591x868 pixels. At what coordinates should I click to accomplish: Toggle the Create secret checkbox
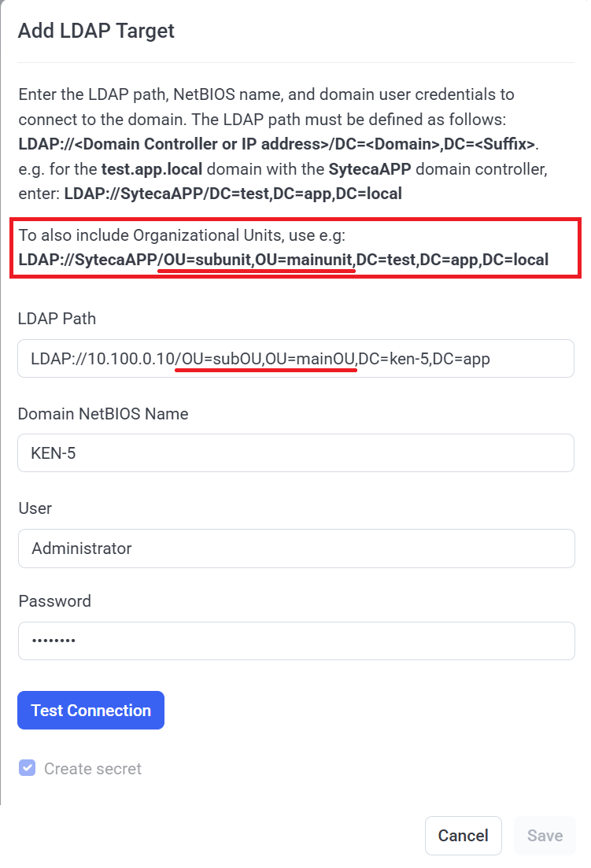28,768
